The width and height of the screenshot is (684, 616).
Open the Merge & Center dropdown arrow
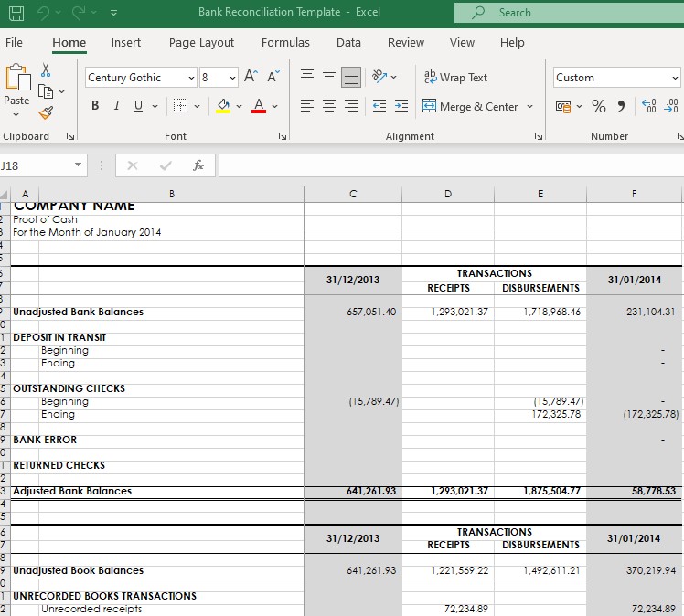(529, 107)
